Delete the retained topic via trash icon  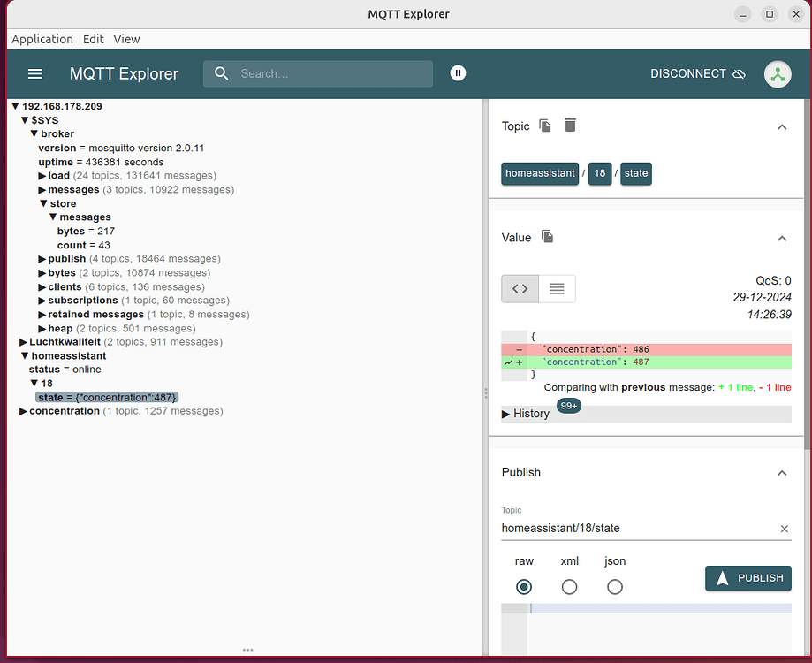pos(570,126)
